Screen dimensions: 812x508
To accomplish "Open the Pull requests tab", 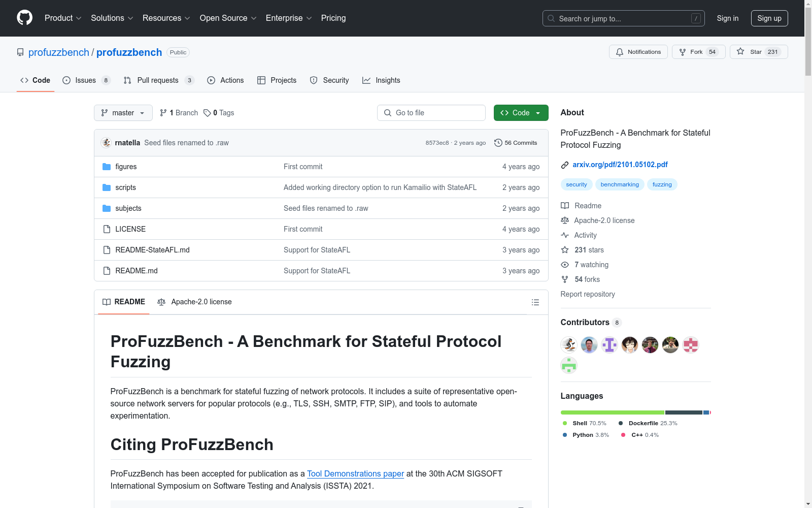I will tap(158, 80).
